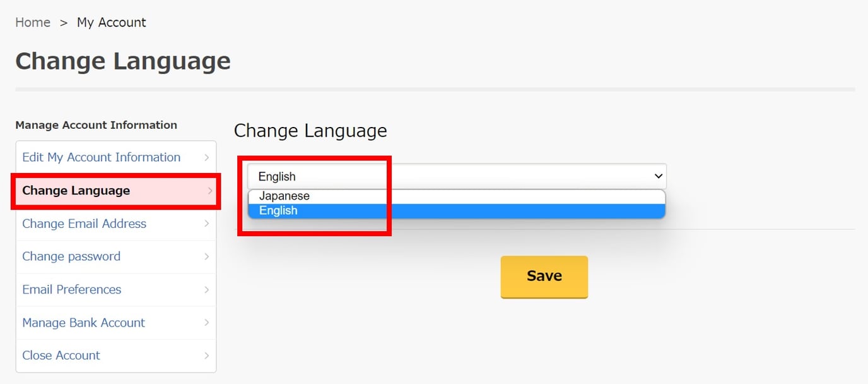Open My Account breadcrumb link
This screenshot has width=868, height=384.
(111, 22)
